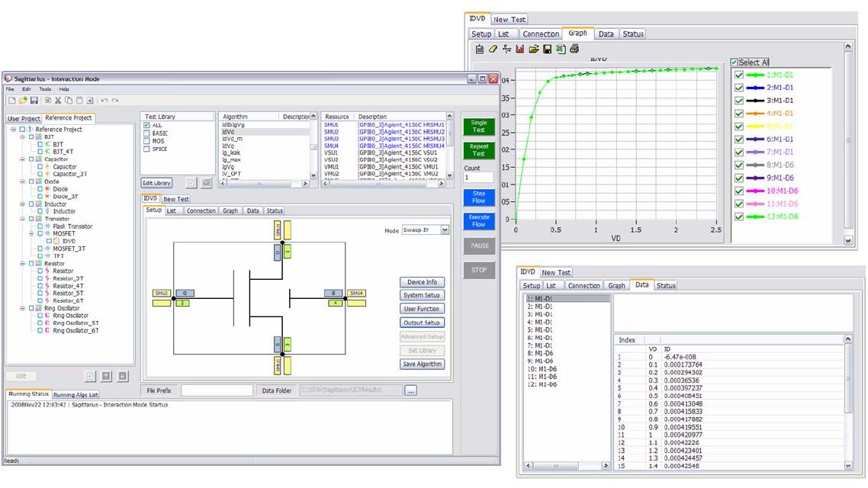This screenshot has width=868, height=488.
Task: Click the axis cursor icon in Graph toolbar
Action: (506, 50)
